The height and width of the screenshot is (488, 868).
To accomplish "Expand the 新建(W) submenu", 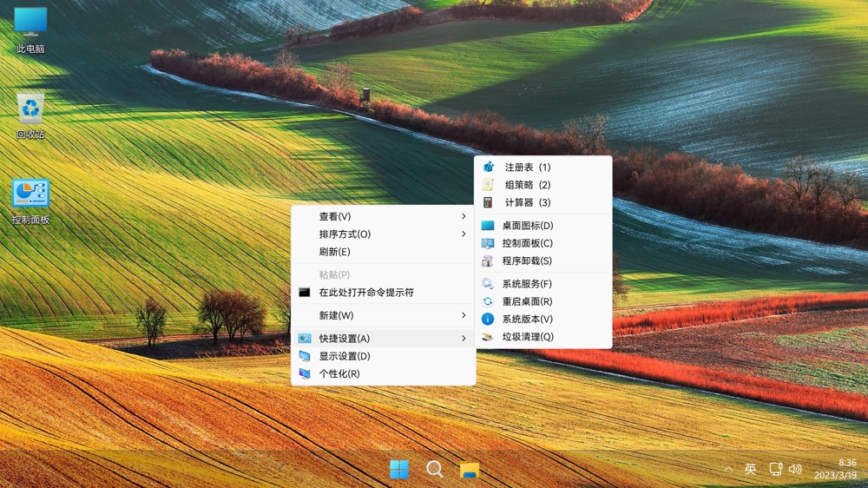I will pyautogui.click(x=382, y=315).
